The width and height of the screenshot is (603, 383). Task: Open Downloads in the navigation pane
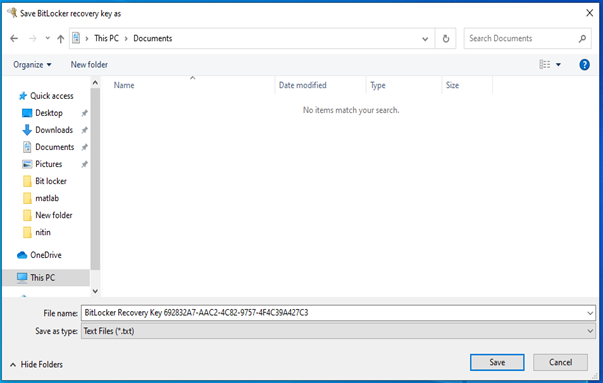[x=48, y=130]
